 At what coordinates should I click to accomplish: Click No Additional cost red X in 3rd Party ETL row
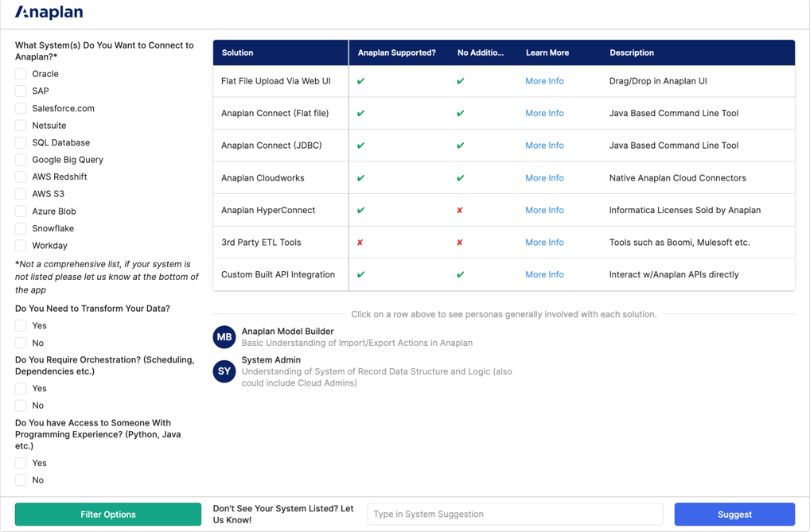[x=460, y=243]
